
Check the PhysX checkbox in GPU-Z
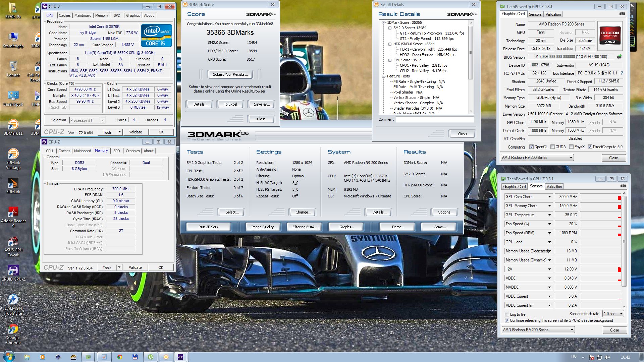coord(571,147)
